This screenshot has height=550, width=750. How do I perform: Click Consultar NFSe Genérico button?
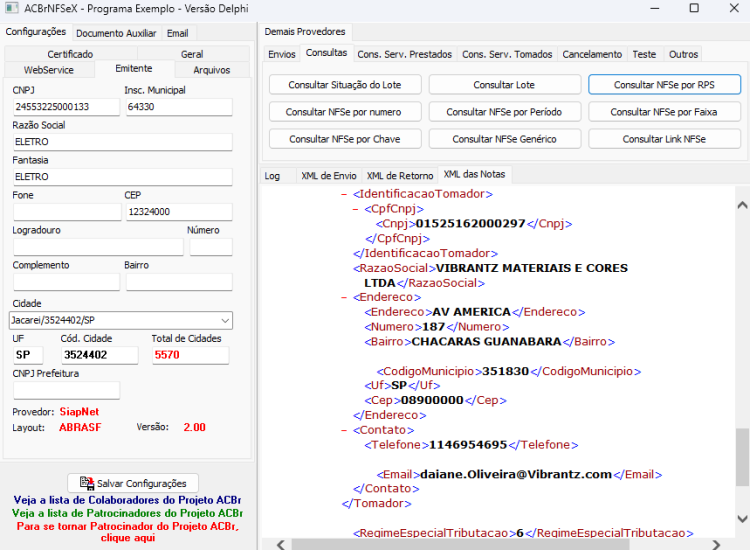pos(504,139)
